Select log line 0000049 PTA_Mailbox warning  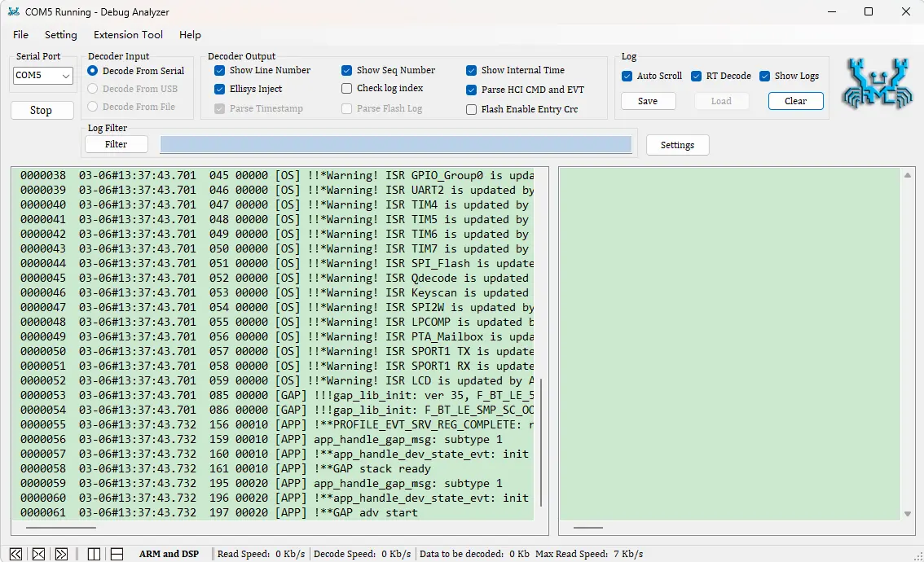275,336
